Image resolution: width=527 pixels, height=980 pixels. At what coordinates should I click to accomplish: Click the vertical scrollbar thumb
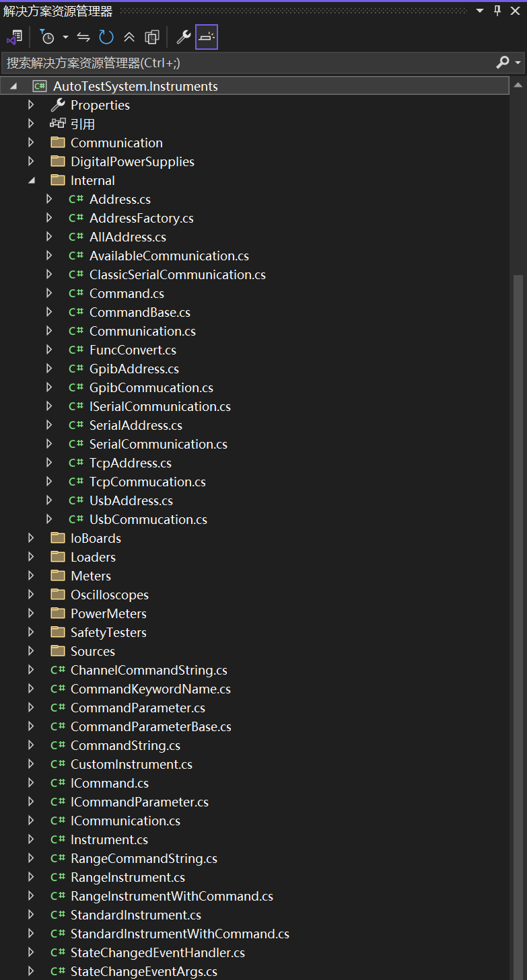click(x=518, y=626)
